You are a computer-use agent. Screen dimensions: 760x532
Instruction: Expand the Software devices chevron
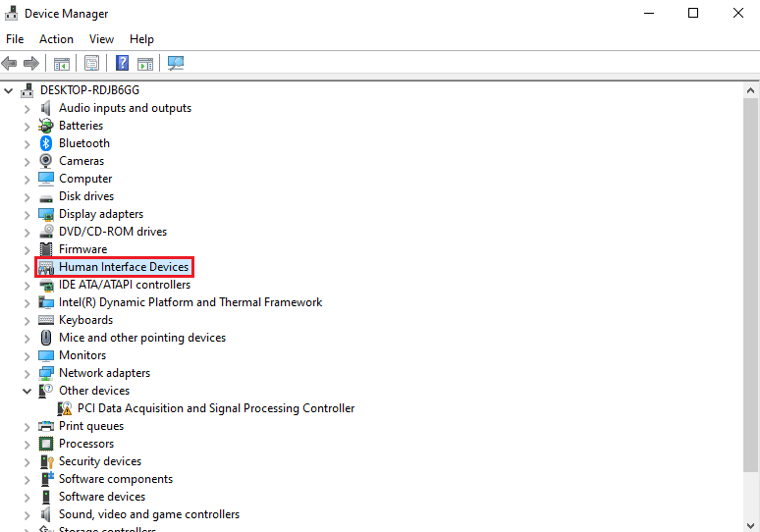pos(27,498)
